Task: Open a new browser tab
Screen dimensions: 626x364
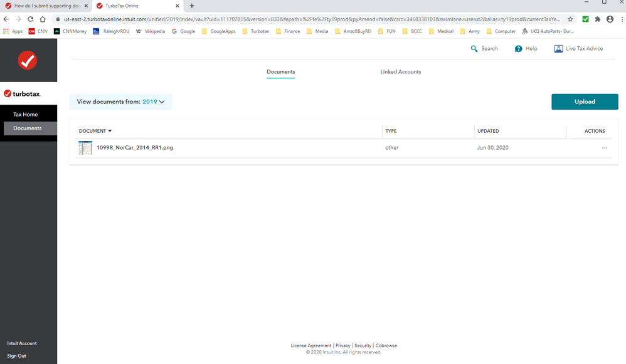Action: click(192, 6)
